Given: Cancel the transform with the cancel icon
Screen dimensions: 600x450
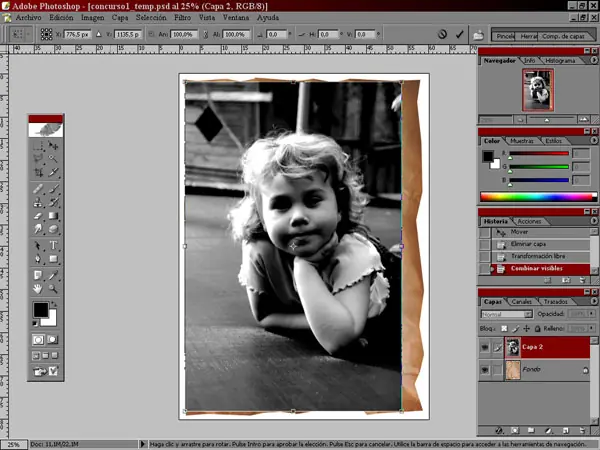Looking at the screenshot, I should [443, 34].
